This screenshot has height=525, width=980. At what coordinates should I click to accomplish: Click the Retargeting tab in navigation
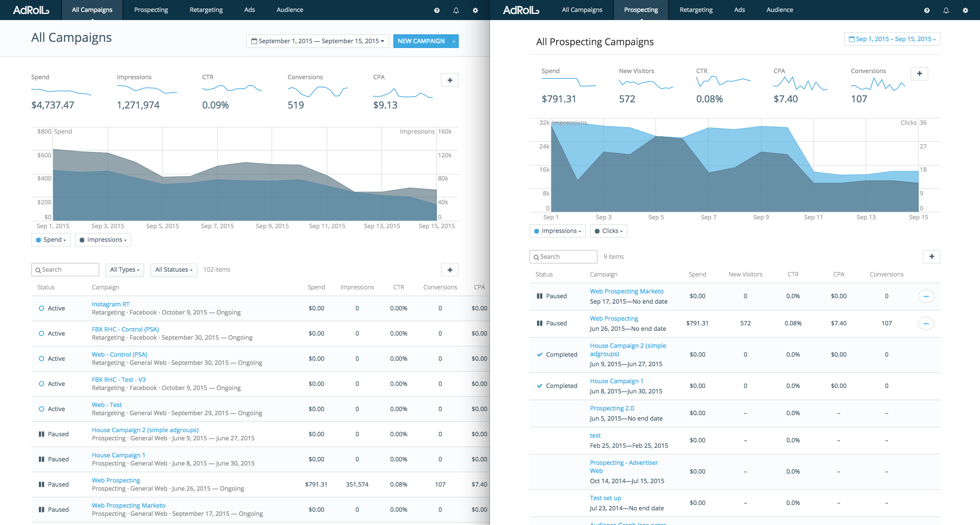[206, 10]
